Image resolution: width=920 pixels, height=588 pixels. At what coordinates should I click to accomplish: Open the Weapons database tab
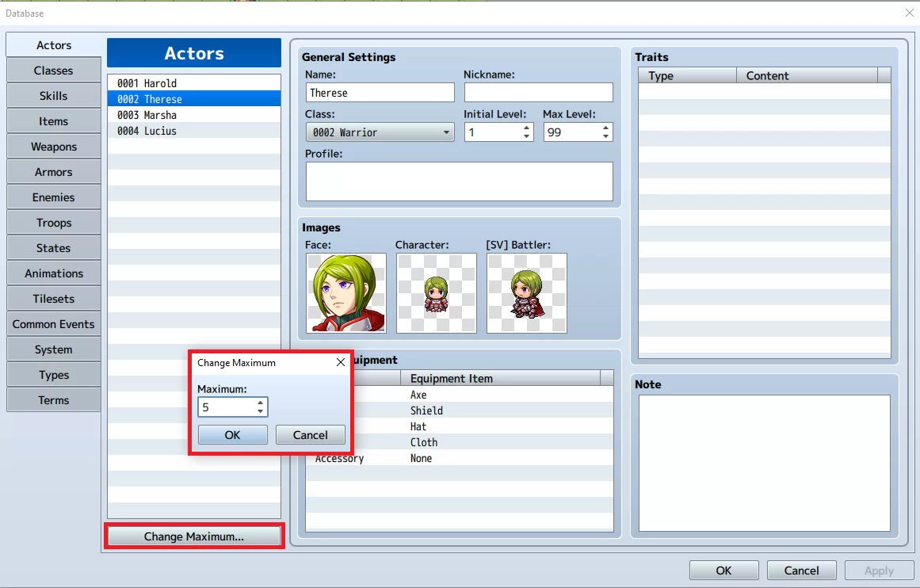coord(53,147)
